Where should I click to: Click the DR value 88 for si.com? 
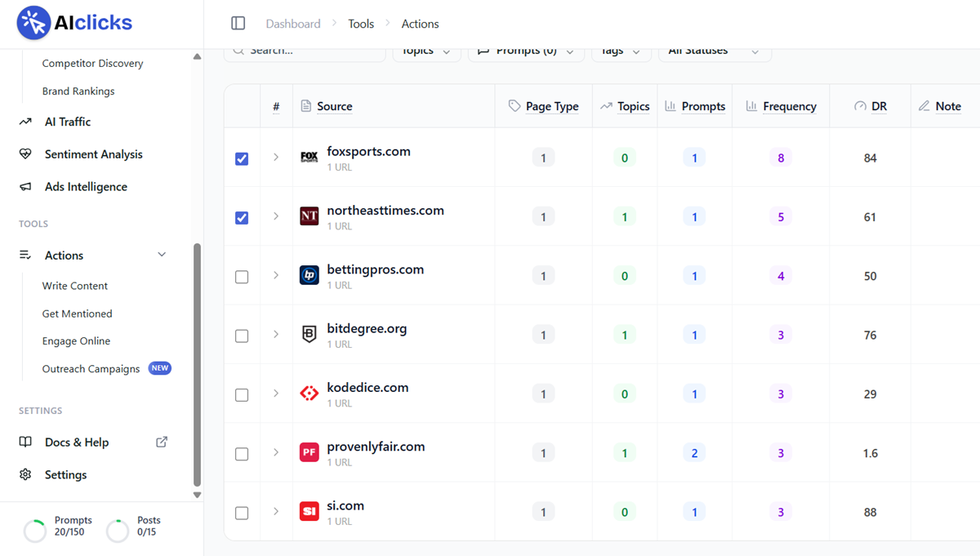click(870, 512)
